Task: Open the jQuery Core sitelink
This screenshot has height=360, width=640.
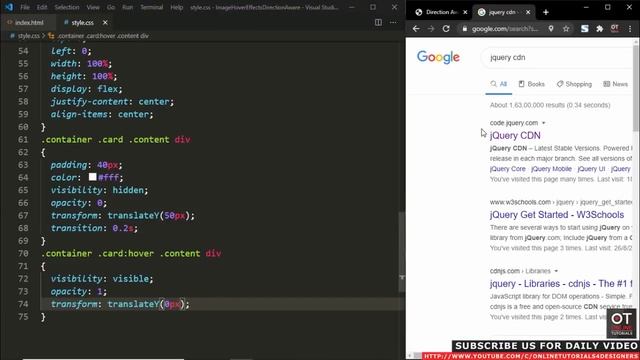Action: [x=508, y=169]
